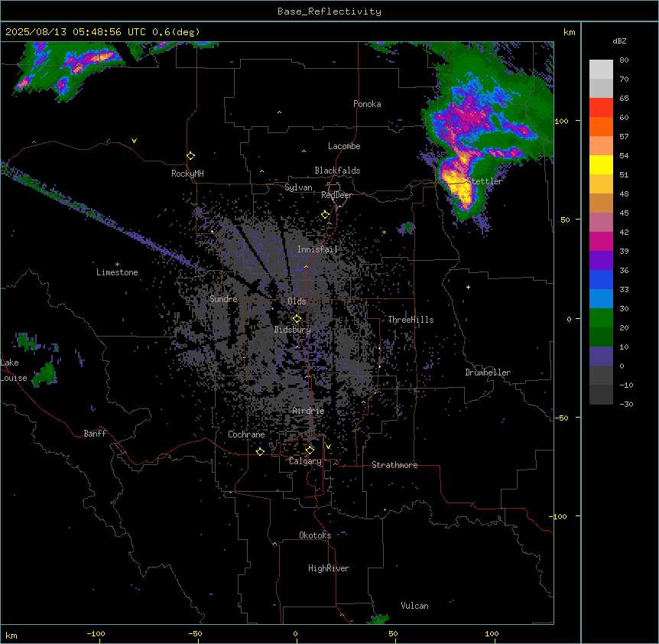Image resolution: width=659 pixels, height=644 pixels.
Task: Click the Cochrane label
Action: (x=246, y=434)
